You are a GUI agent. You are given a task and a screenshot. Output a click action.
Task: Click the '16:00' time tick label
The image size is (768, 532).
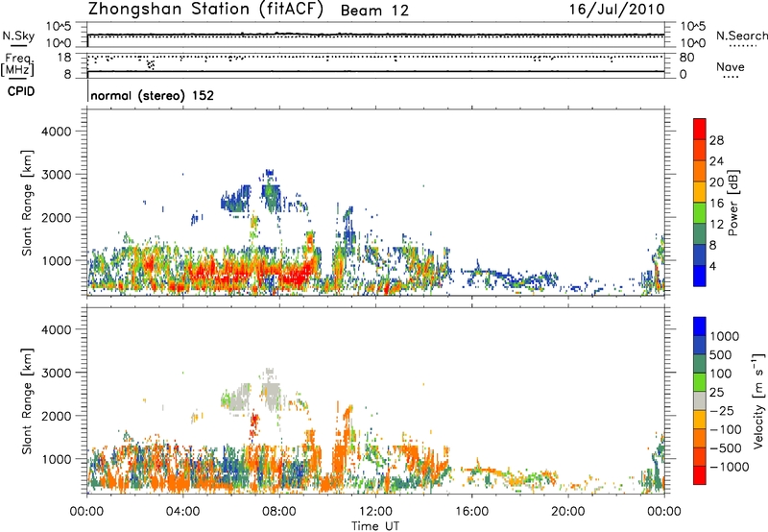[x=471, y=512]
